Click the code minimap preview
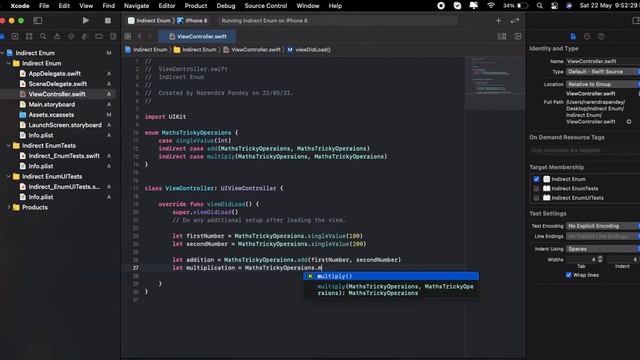 [495, 82]
